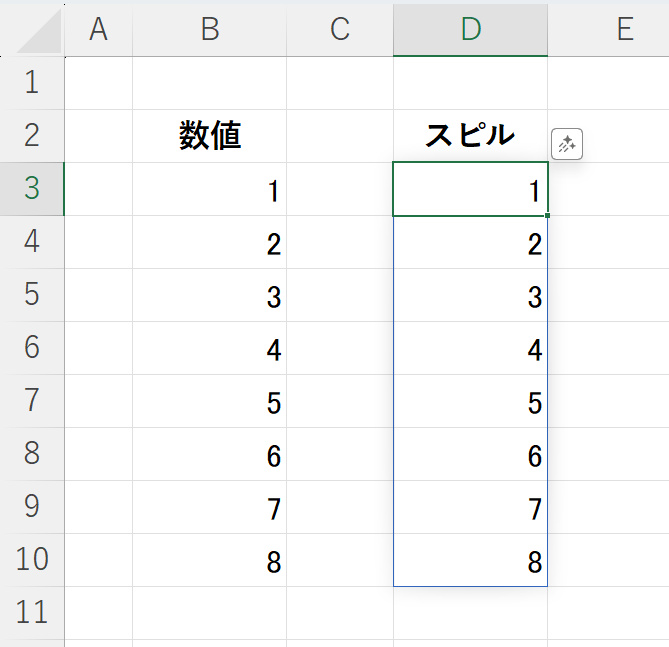Select cell D6 containing 4
This screenshot has width=669, height=647.
tap(470, 348)
